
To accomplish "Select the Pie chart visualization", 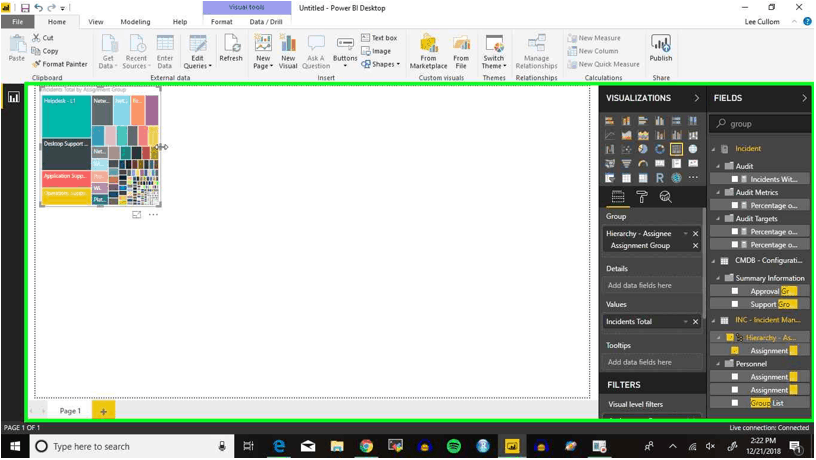I will tap(643, 149).
